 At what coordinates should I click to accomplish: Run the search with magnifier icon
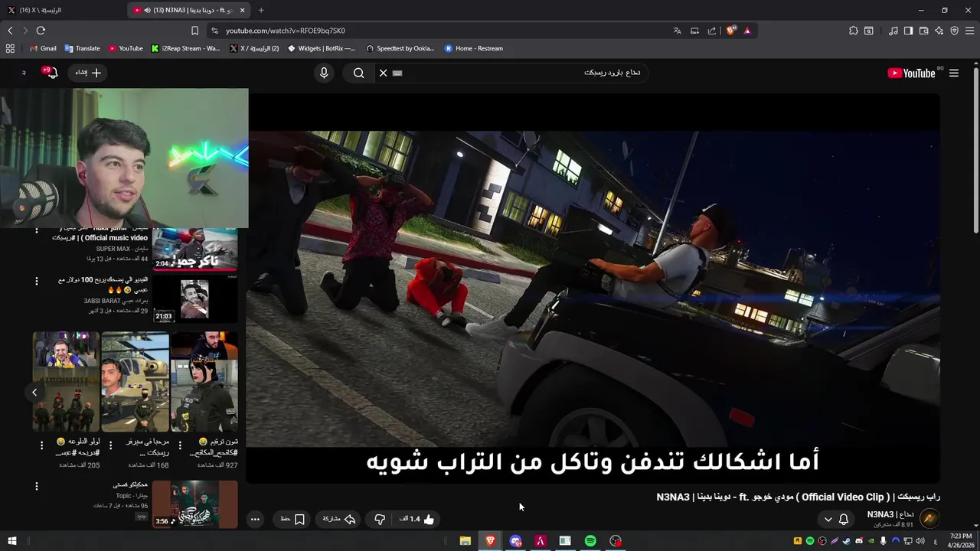(358, 73)
